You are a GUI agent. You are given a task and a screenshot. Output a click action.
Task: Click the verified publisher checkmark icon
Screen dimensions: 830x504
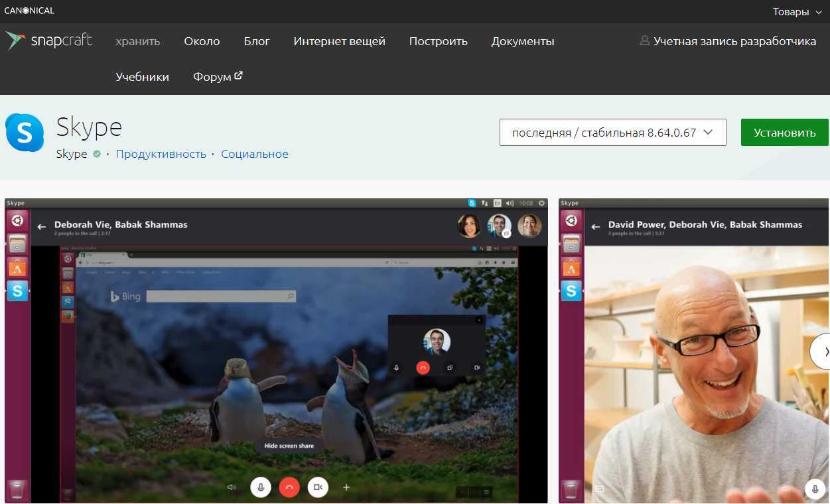(97, 154)
